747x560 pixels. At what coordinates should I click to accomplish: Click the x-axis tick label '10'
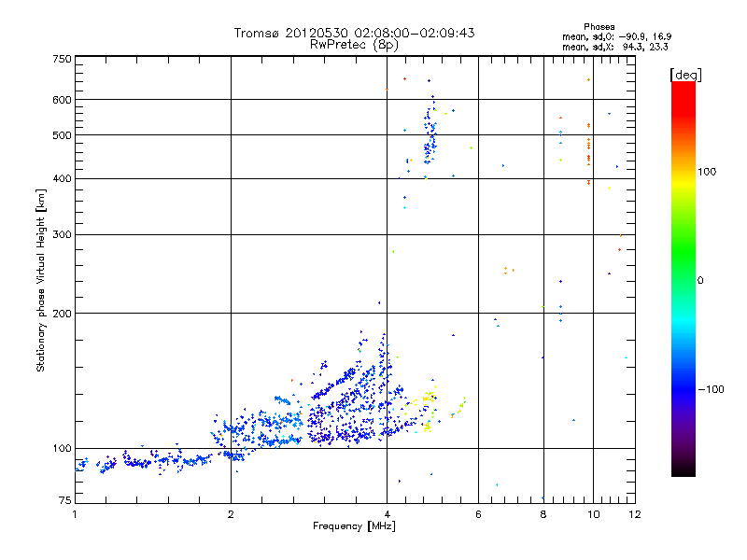pos(594,514)
